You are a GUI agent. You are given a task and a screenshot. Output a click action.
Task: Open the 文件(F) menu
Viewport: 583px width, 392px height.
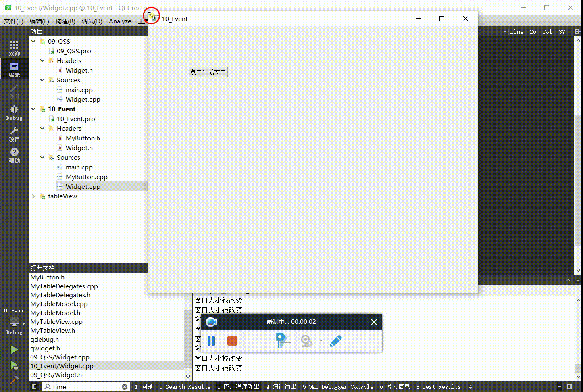click(14, 21)
